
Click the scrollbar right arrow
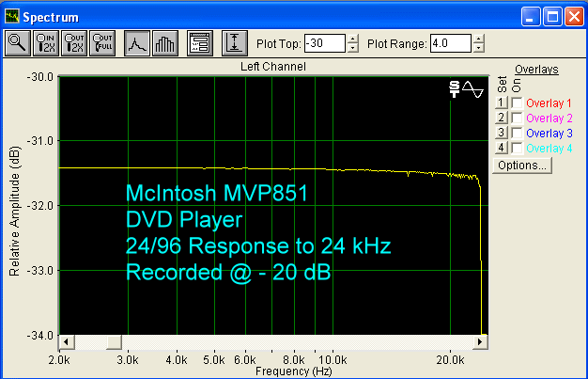point(481,340)
